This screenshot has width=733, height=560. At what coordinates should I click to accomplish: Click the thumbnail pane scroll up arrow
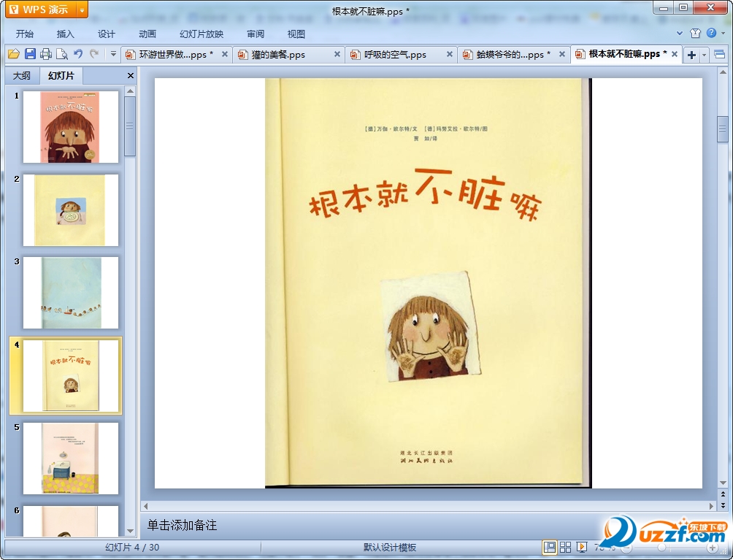point(130,91)
